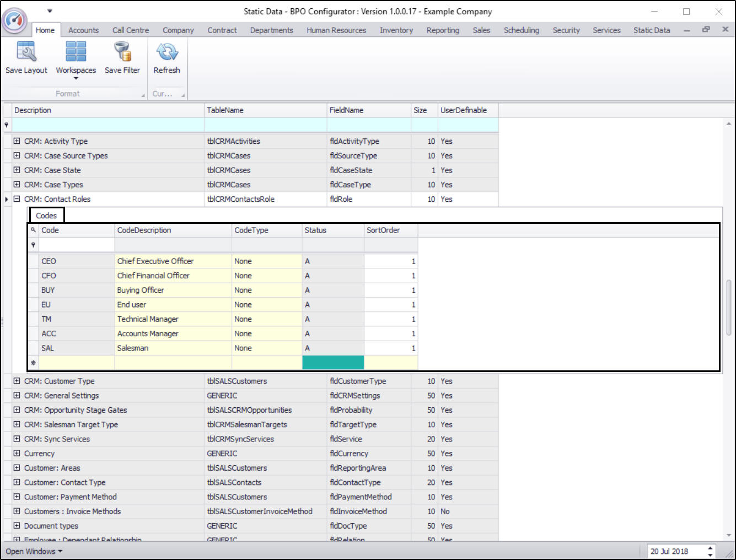Click the Refresh icon

point(166,52)
